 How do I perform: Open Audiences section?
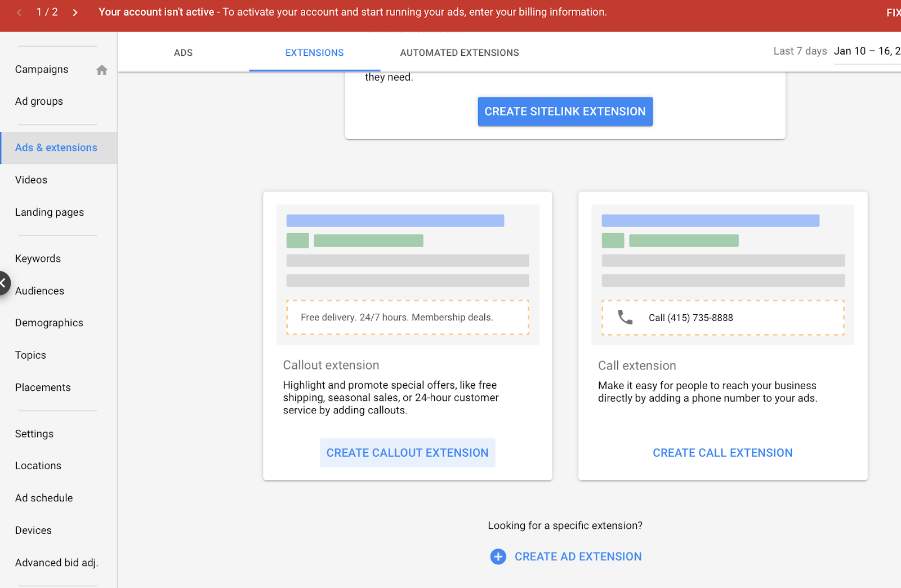tap(39, 291)
